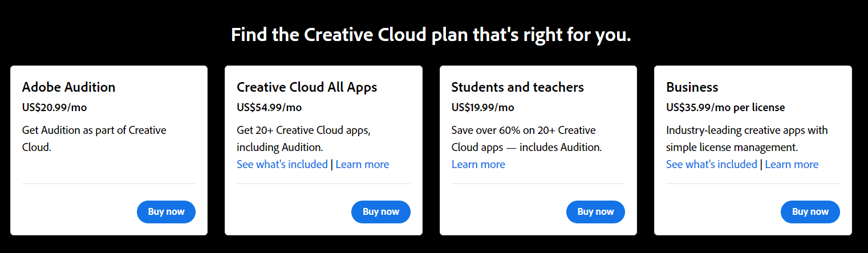Open See what's included under Creative Cloud All Apps
Image resolution: width=868 pixels, height=253 pixels.
[x=282, y=164]
